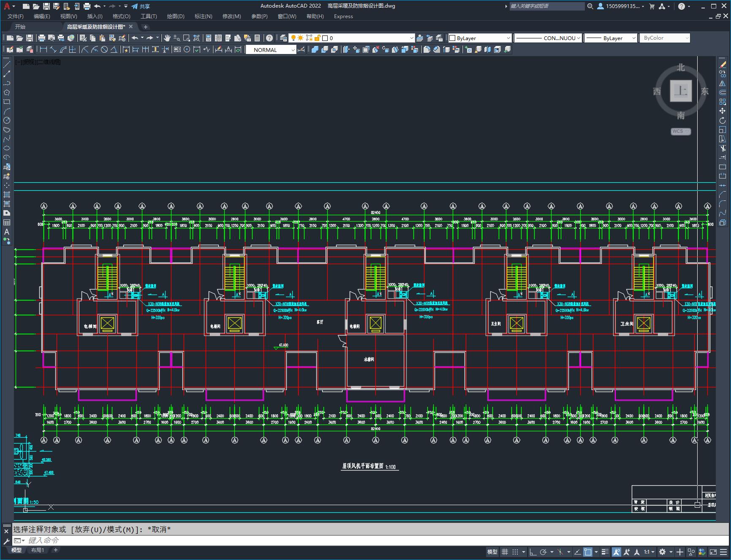Click the Plot (print) icon in the standard toolbar
The image size is (731, 560).
tap(41, 38)
